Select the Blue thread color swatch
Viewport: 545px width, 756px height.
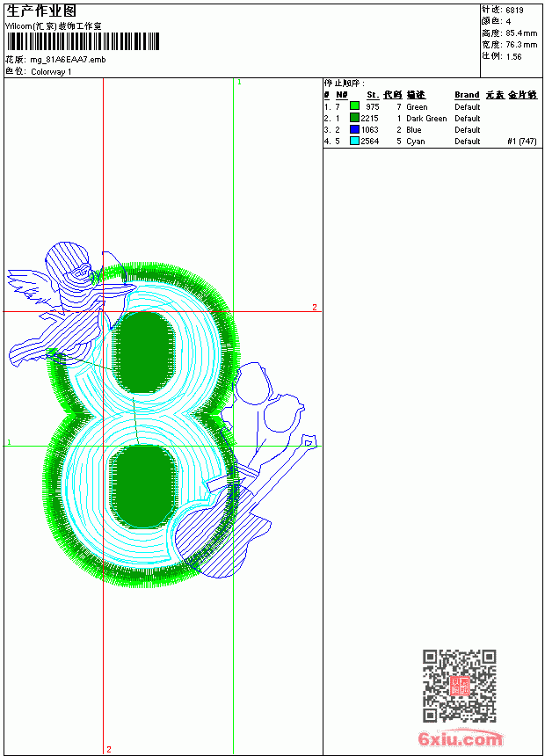tap(354, 129)
